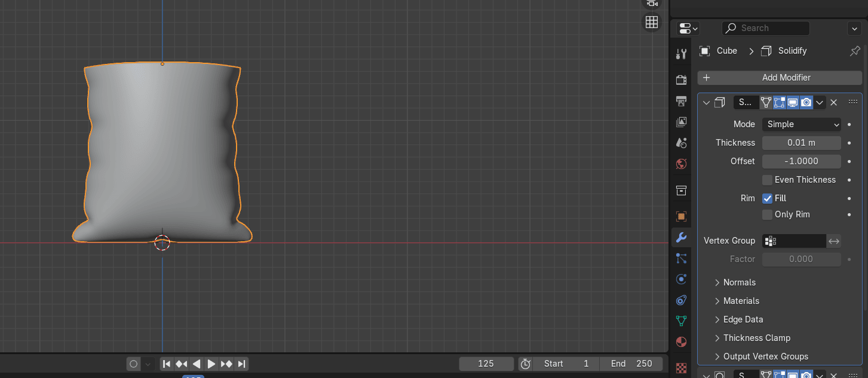Click the Thickness value field
This screenshot has width=868, height=378.
click(x=801, y=143)
